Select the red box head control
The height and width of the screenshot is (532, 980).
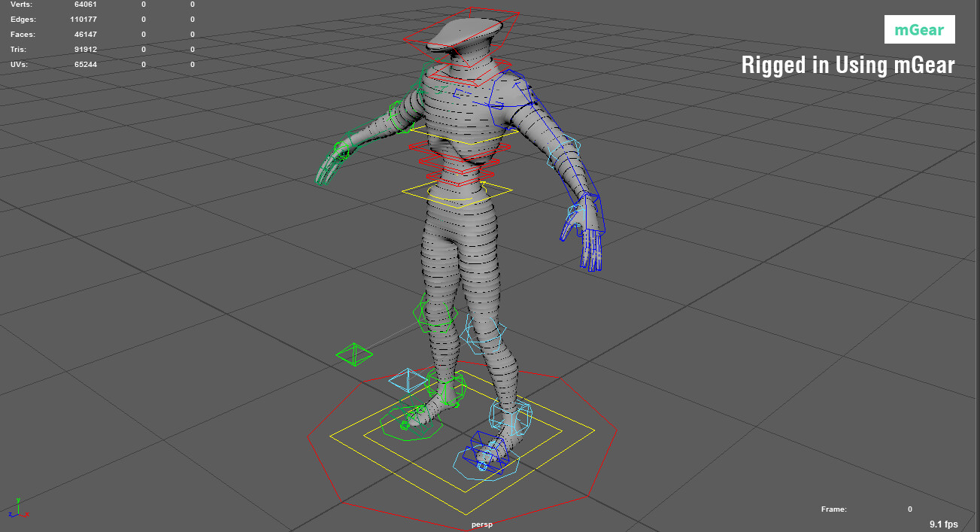click(460, 36)
